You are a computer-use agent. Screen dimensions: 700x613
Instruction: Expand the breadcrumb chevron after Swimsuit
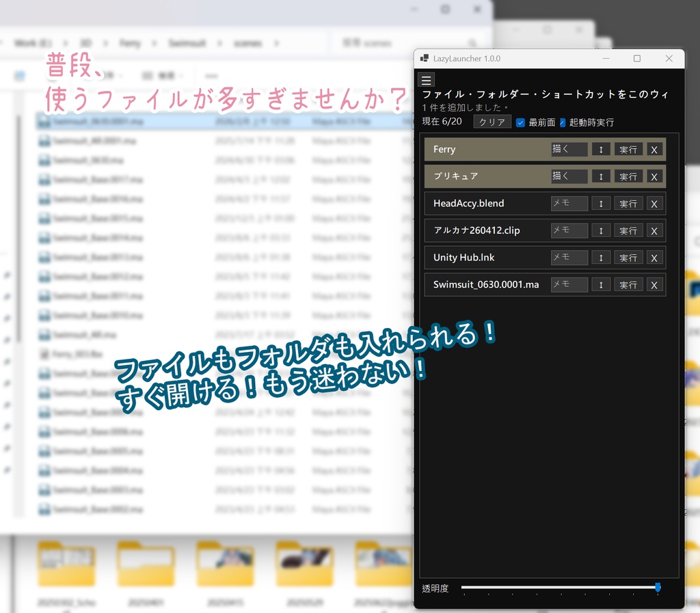pyautogui.click(x=219, y=42)
